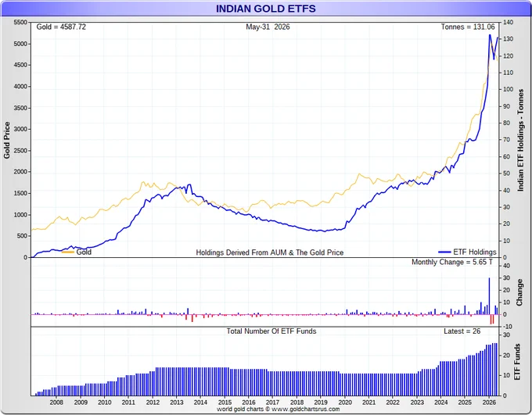532x415 pixels.
Task: Click the tallest blue bar in Monthly Change chart
Action: tap(489, 296)
